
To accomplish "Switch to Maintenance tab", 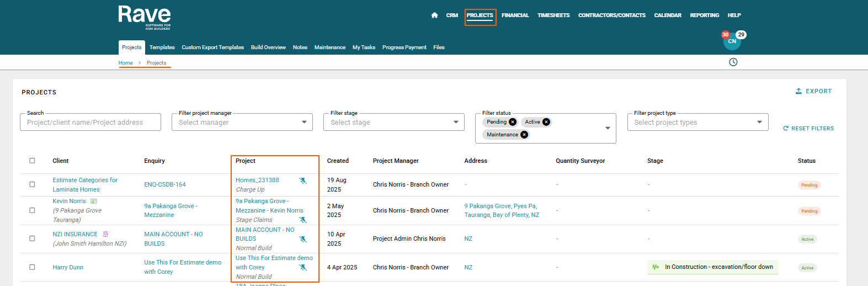I will coord(330,47).
